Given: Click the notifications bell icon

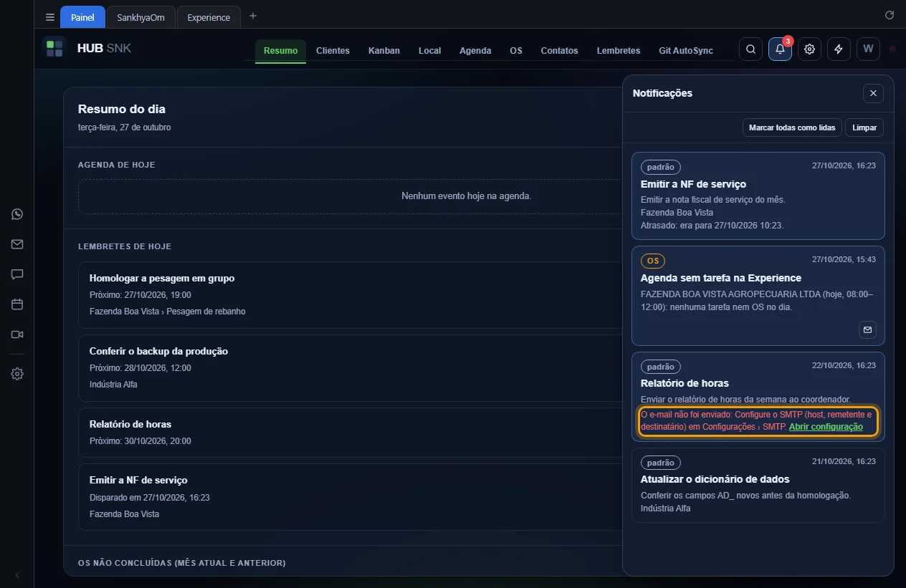Looking at the screenshot, I should pyautogui.click(x=780, y=49).
